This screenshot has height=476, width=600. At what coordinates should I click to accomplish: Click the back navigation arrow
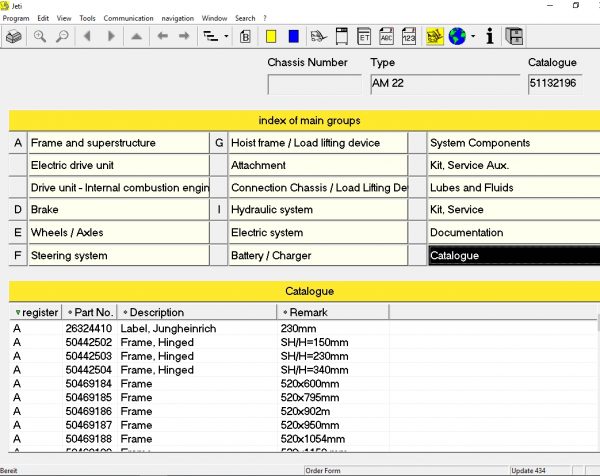pos(163,36)
